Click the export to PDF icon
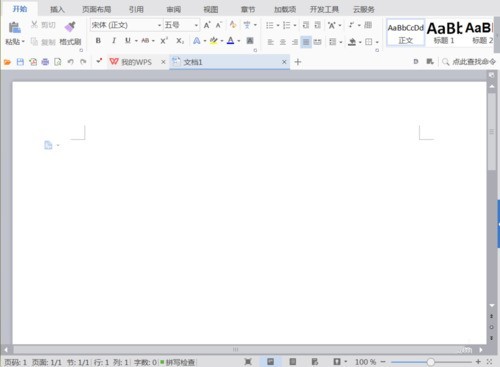The width and height of the screenshot is (500, 367). tap(33, 62)
